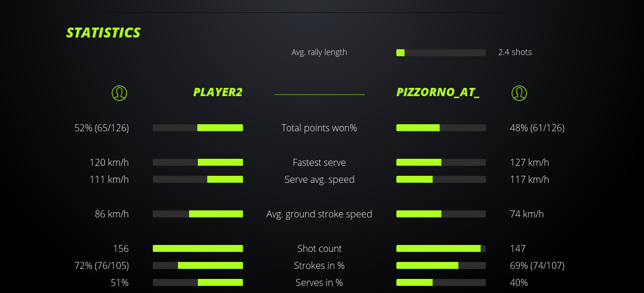Click the Total points won% label

click(x=319, y=128)
